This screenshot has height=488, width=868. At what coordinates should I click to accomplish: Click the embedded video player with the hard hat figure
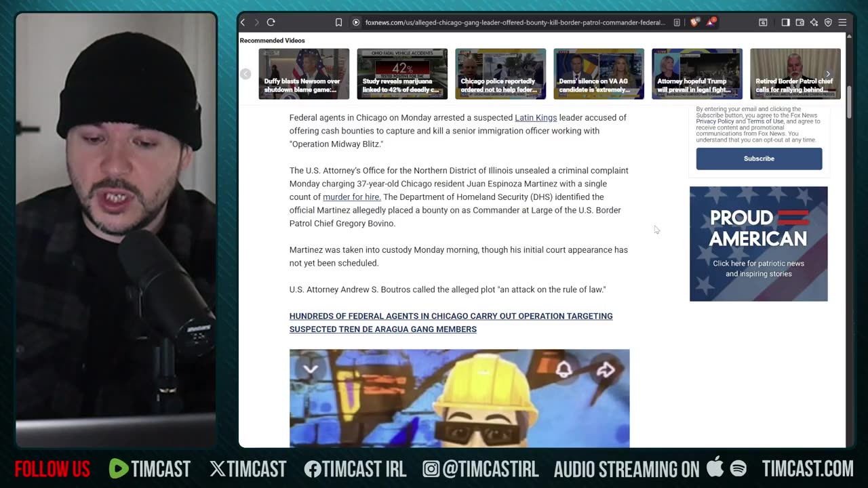click(x=459, y=399)
